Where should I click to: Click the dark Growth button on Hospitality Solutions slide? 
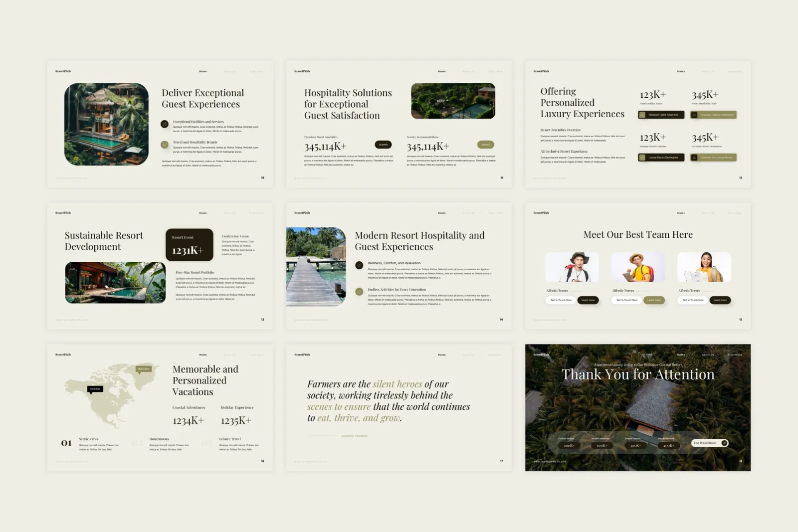[383, 145]
